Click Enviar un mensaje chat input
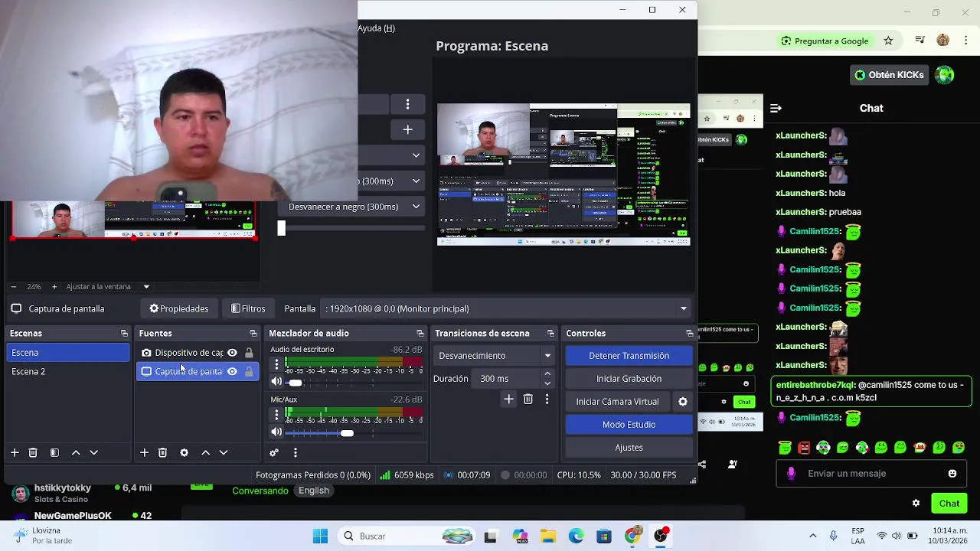Viewport: 980px width, 551px height. coord(873,474)
